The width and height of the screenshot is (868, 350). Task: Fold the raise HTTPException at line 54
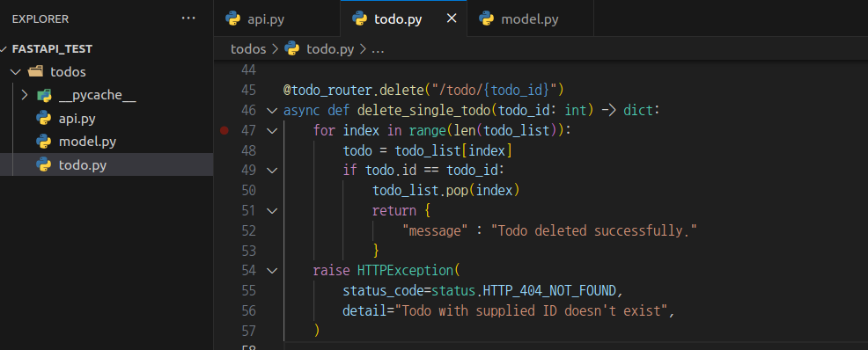pyautogui.click(x=271, y=270)
